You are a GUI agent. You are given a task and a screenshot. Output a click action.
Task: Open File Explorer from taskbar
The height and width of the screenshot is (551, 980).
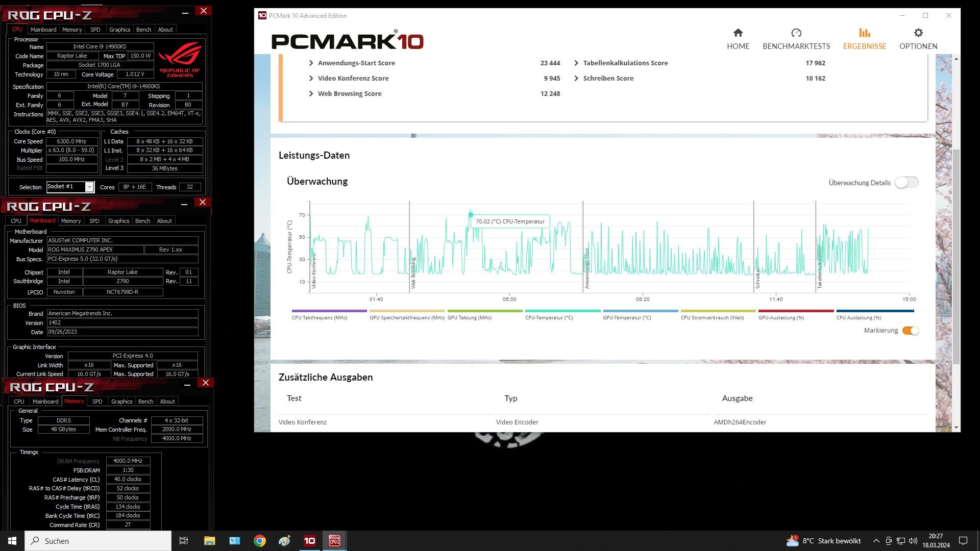pyautogui.click(x=209, y=541)
